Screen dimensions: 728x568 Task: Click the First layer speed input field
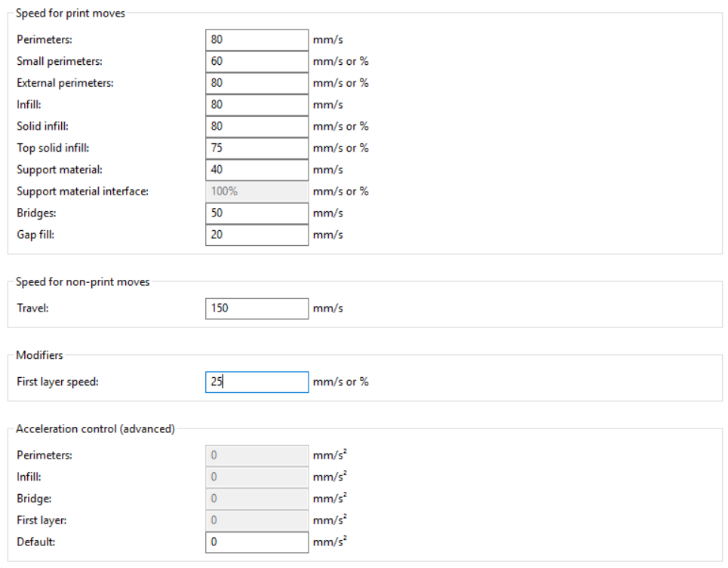(x=256, y=382)
